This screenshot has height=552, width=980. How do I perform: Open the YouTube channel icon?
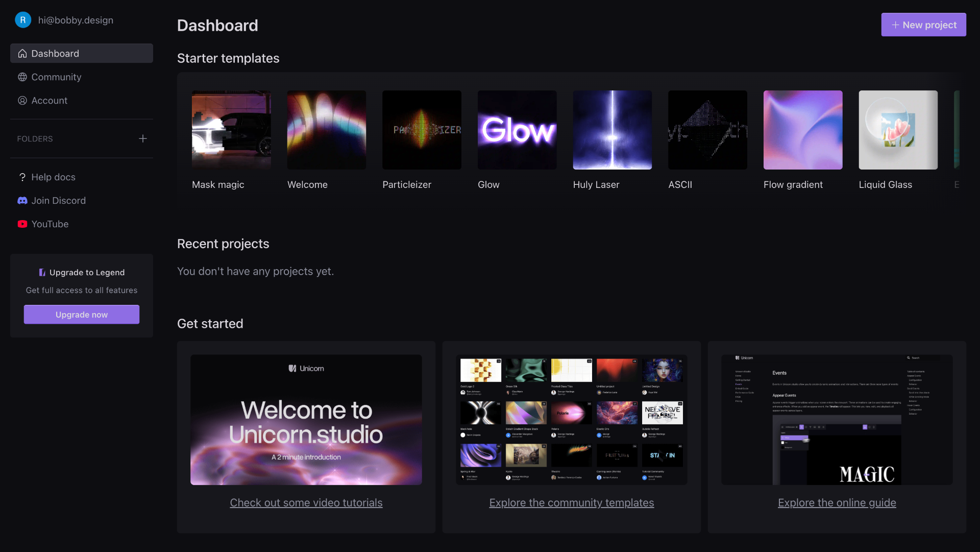coord(22,224)
